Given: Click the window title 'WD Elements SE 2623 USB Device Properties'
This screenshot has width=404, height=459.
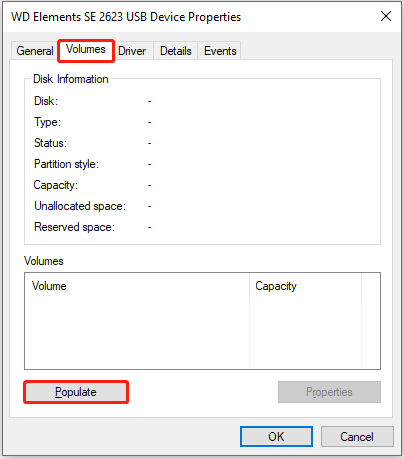Looking at the screenshot, I should click(126, 17).
